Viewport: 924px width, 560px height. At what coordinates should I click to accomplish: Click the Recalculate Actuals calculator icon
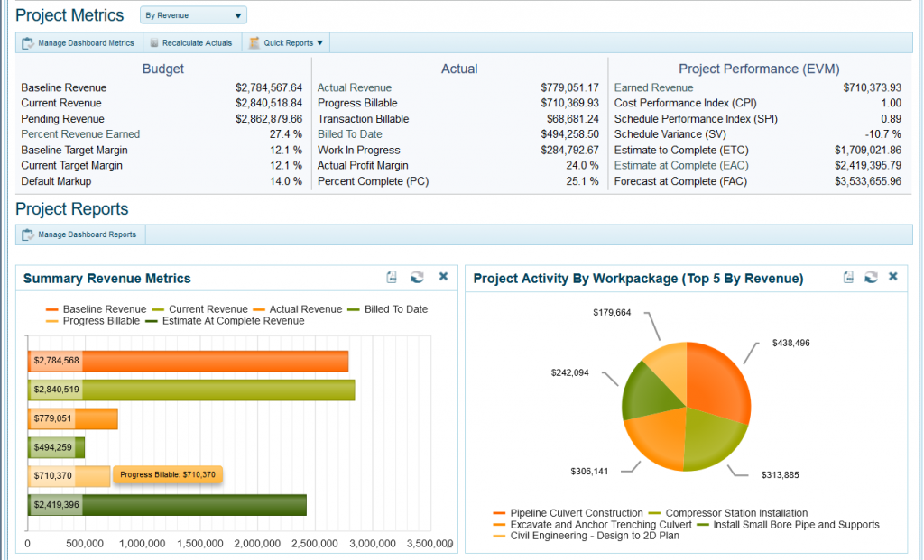tap(152, 41)
